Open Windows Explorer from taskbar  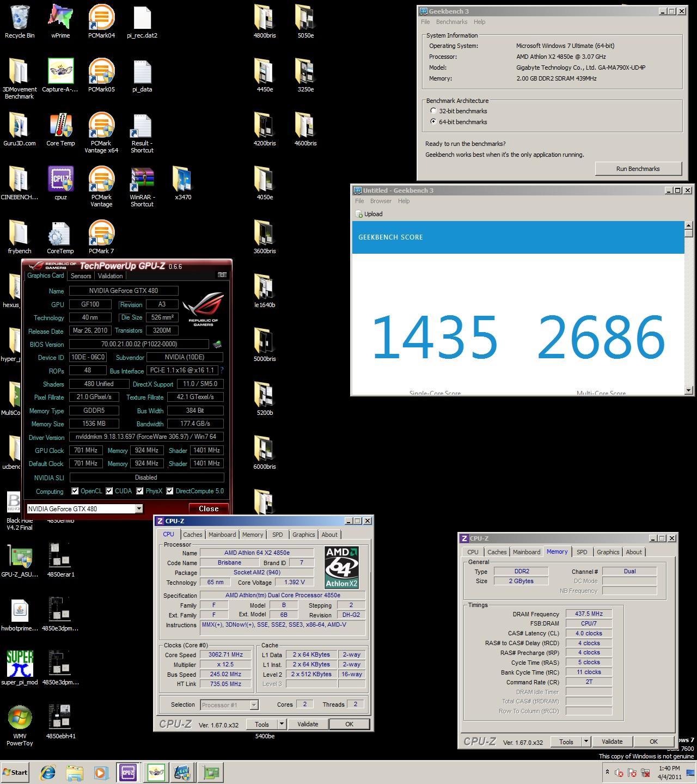click(x=74, y=772)
